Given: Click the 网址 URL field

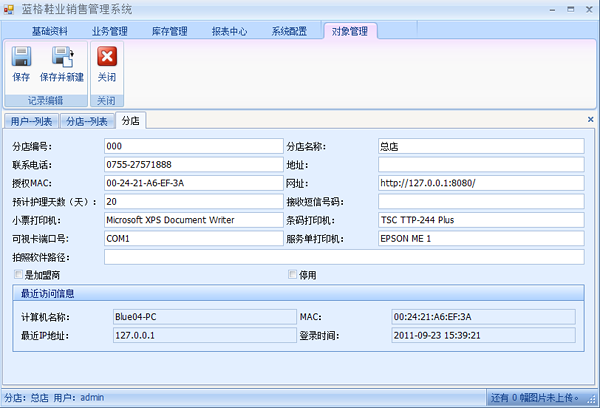Looking at the screenshot, I should [480, 184].
